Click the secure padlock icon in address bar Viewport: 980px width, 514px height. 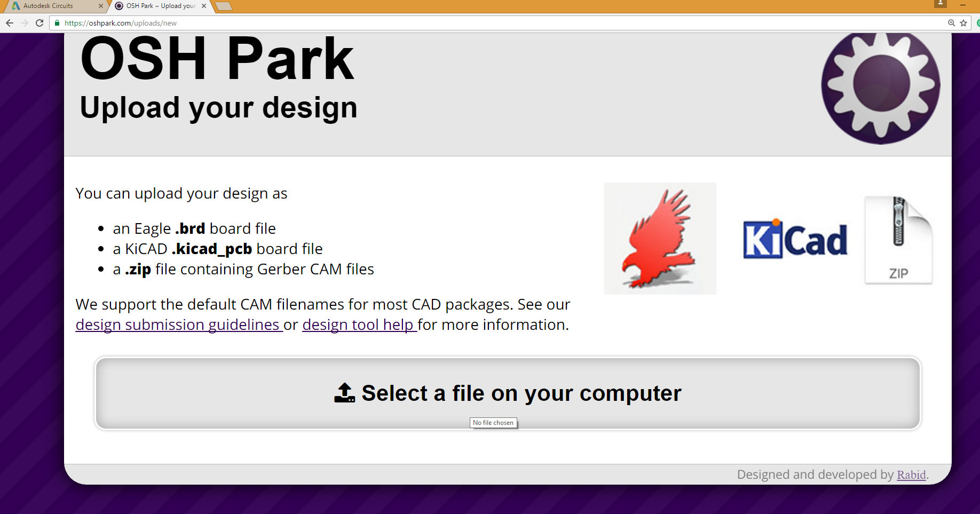click(57, 23)
